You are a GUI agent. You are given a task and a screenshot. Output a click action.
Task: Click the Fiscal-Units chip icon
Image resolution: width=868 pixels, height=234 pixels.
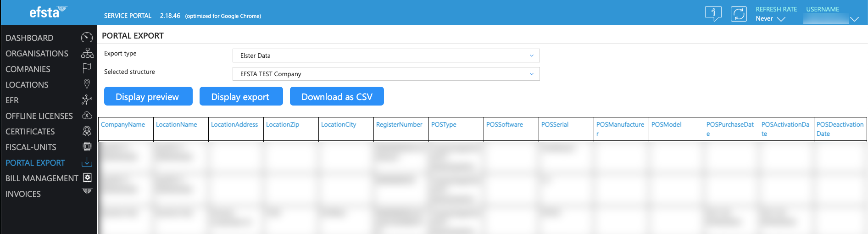click(x=87, y=146)
